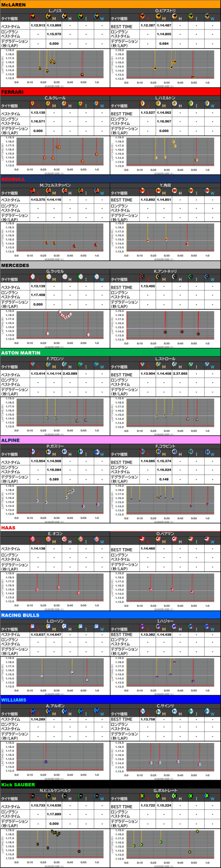Click Ferrari hard tyre icon for C.ルクレール
The image size is (221, 868).
(x=64, y=103)
